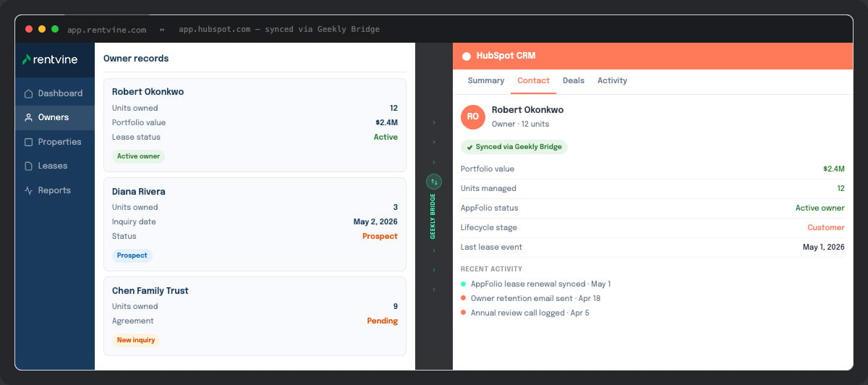The width and height of the screenshot is (868, 385).
Task: Open Leases from the sidebar
Action: point(55,166)
